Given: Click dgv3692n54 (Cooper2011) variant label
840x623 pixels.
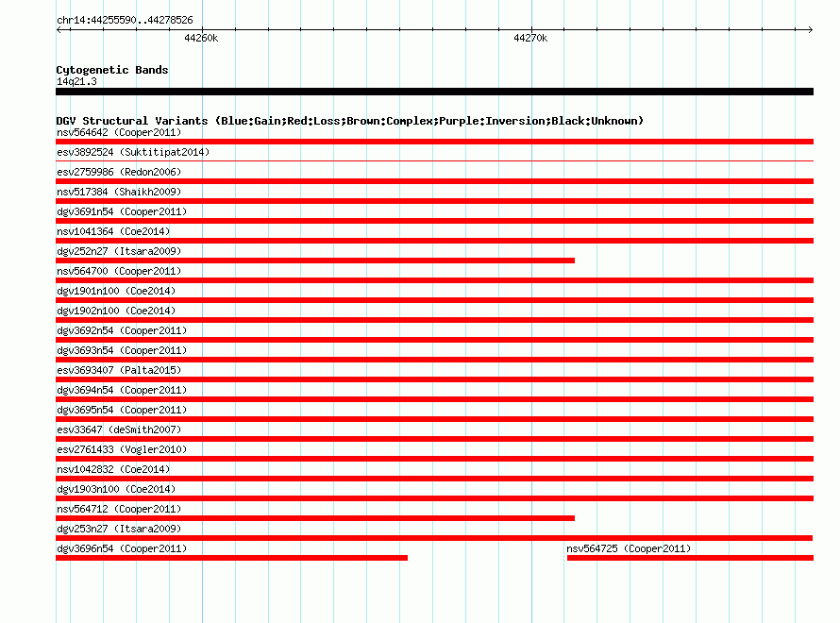Looking at the screenshot, I should tap(122, 330).
